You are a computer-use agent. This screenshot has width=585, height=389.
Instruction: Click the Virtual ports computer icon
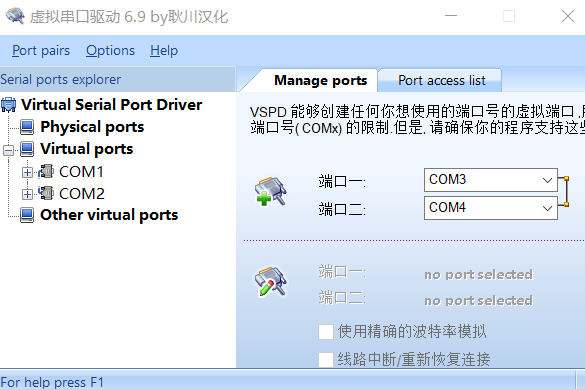[x=27, y=149]
